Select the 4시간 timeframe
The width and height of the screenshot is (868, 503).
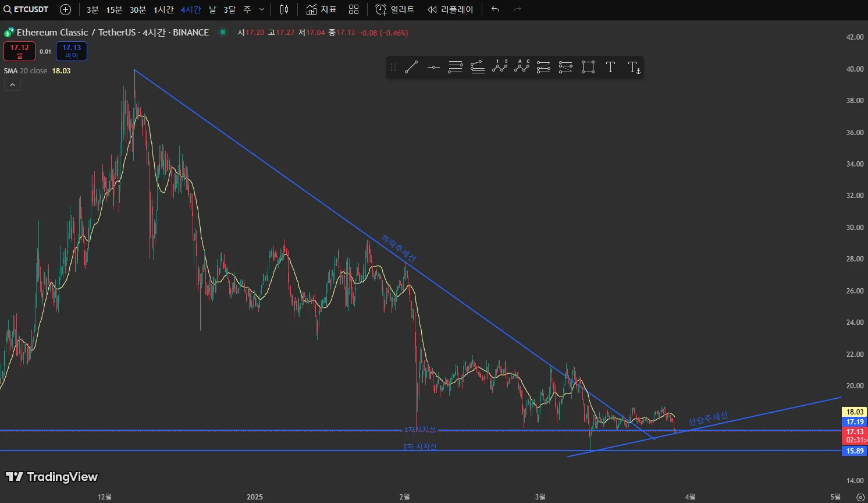tap(191, 9)
